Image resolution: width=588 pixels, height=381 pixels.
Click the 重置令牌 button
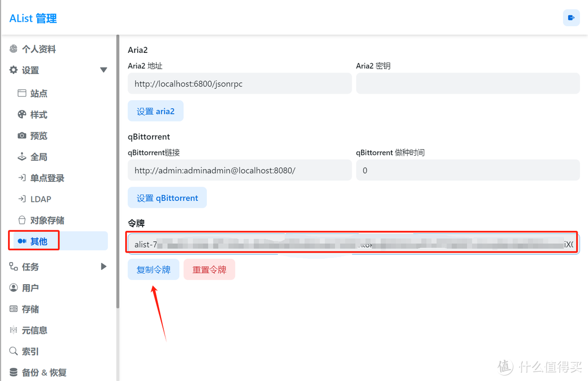209,269
